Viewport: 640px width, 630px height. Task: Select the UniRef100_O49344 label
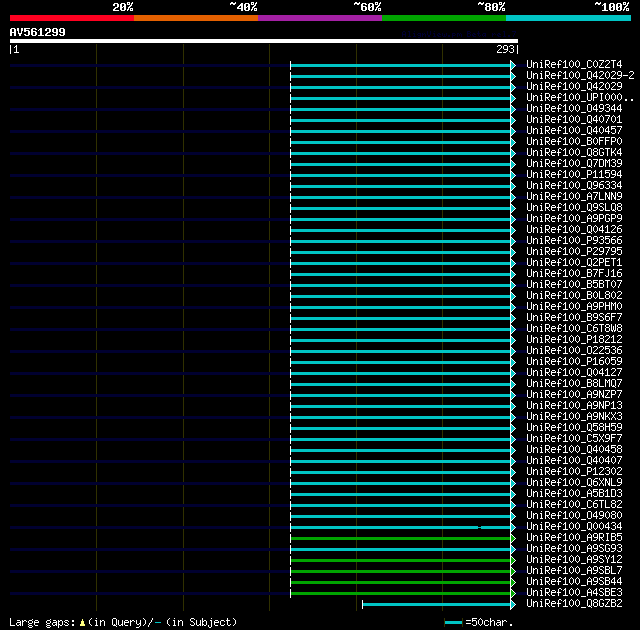[574, 109]
